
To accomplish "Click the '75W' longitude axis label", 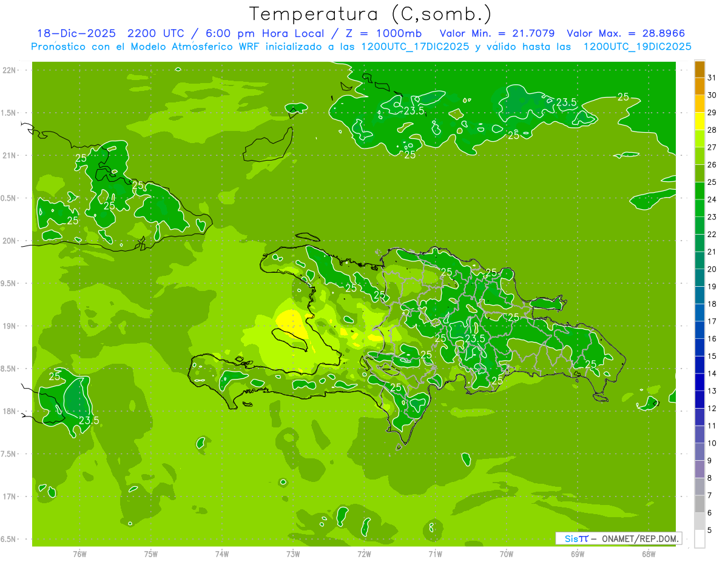I will (x=151, y=554).
